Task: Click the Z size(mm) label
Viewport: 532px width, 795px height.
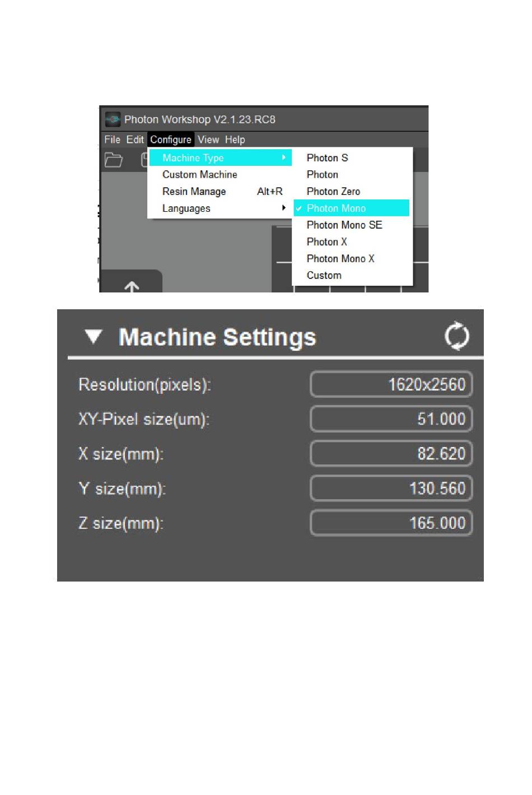Action: point(121,524)
